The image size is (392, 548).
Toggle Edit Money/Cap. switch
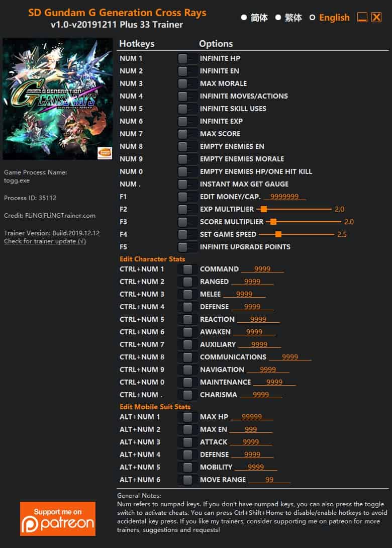187,197
